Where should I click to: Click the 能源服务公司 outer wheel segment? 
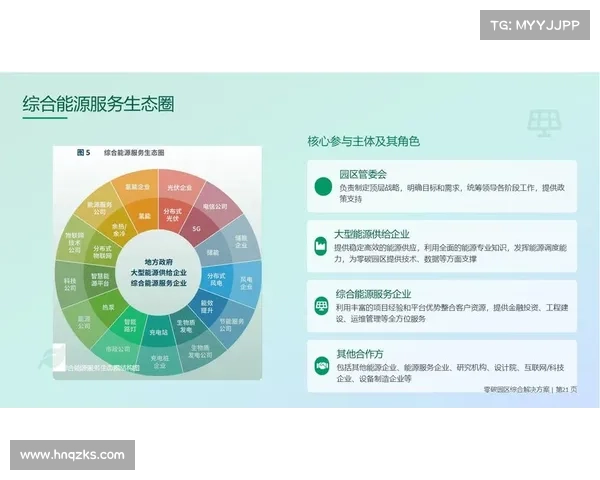[x=99, y=208]
